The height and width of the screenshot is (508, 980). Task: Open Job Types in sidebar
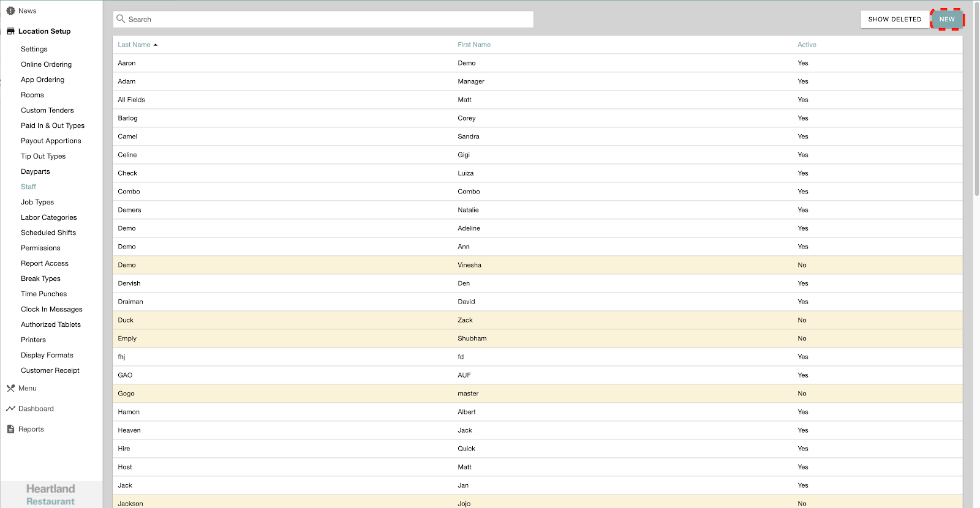[x=37, y=202]
